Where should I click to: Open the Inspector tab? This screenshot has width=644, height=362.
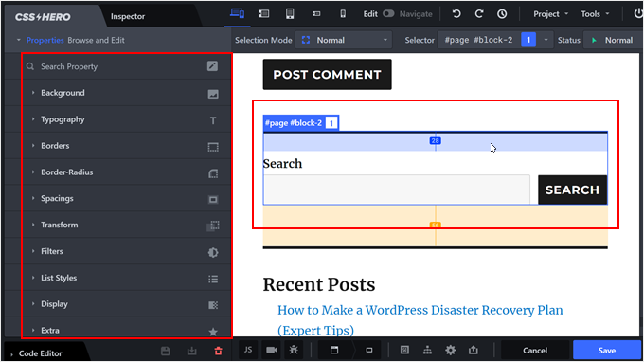(x=128, y=16)
